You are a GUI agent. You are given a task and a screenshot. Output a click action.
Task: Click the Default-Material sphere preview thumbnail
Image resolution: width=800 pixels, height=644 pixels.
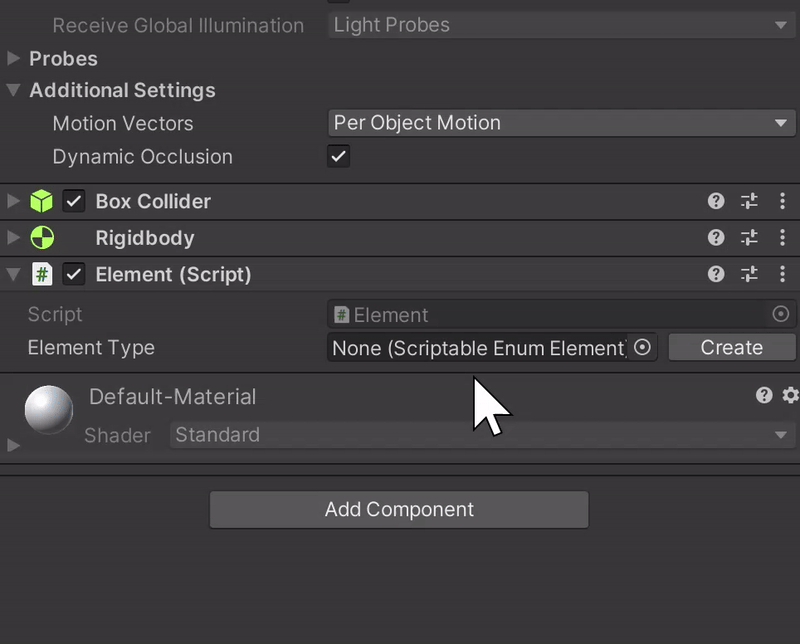(49, 410)
